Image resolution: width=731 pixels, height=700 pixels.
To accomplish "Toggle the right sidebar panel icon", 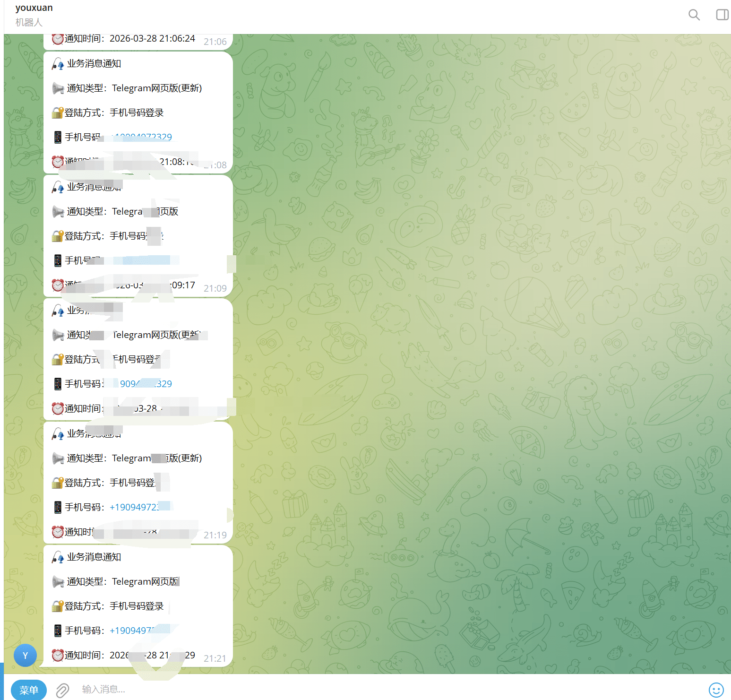I will [x=722, y=15].
